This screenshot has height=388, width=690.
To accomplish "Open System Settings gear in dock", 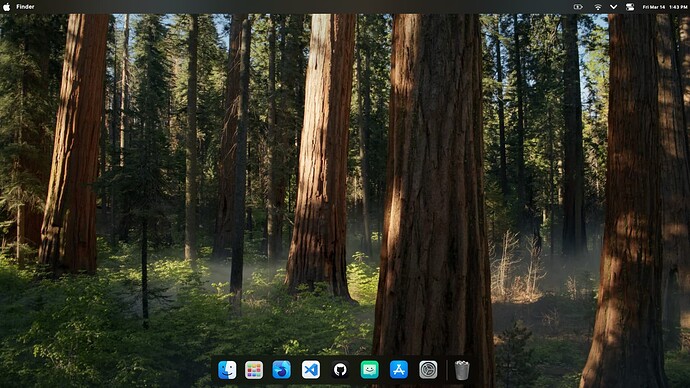I will [428, 370].
